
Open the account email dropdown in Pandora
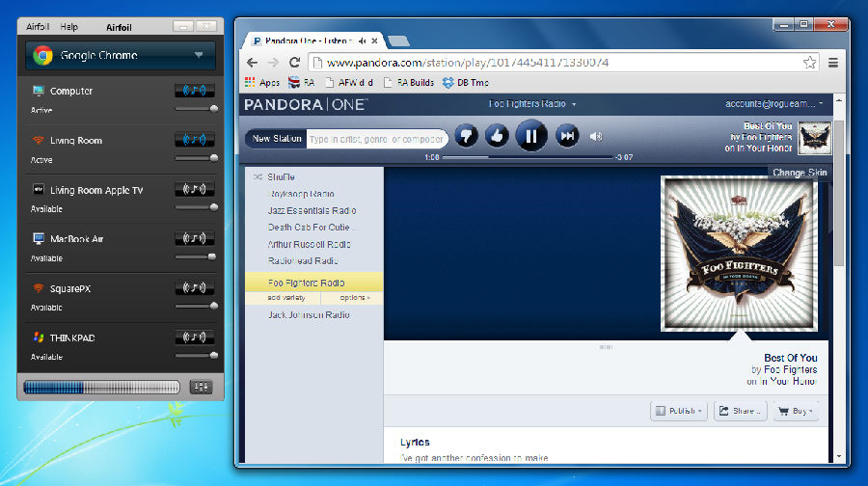773,103
